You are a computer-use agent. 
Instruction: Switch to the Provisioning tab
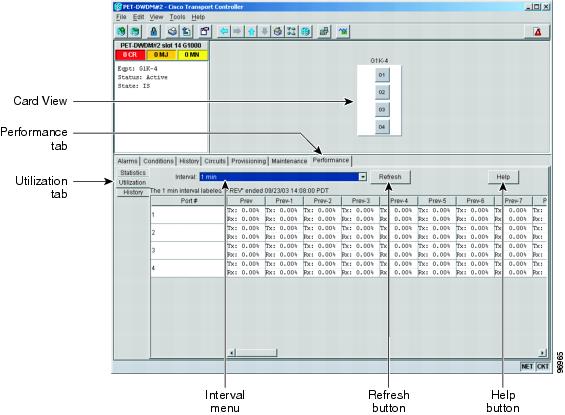point(249,161)
